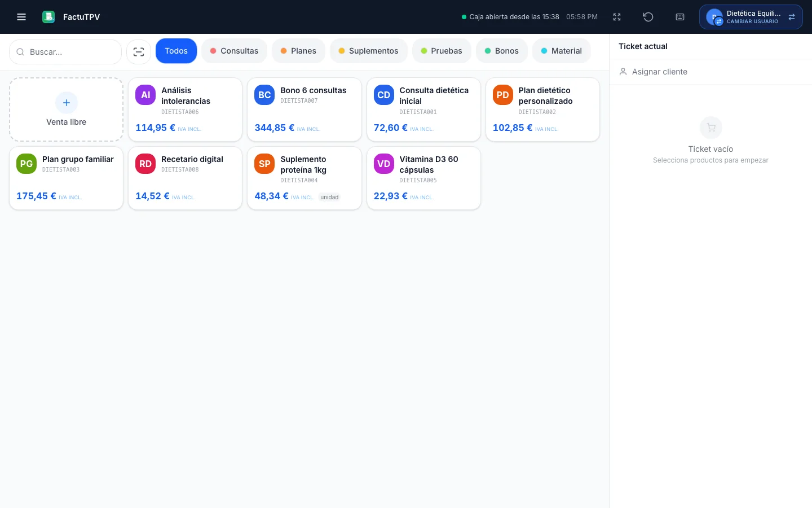This screenshot has height=508, width=812.
Task: Click the RD product avatar icon
Action: click(145, 164)
